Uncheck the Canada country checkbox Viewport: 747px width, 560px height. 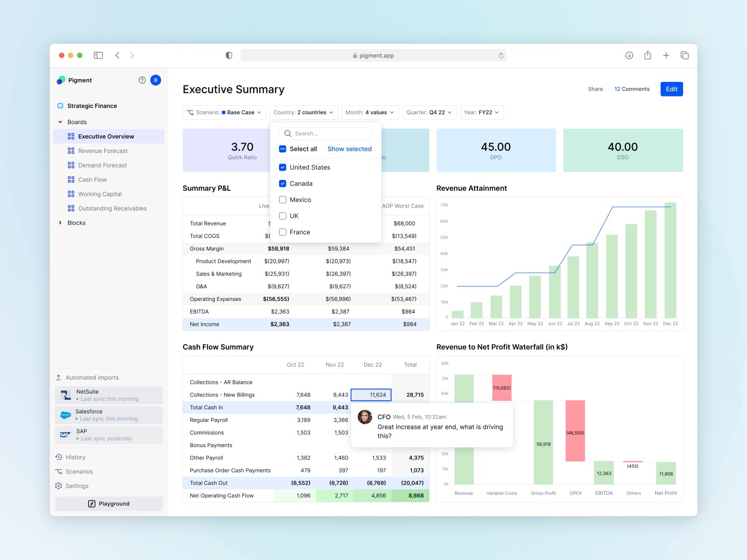click(x=282, y=184)
